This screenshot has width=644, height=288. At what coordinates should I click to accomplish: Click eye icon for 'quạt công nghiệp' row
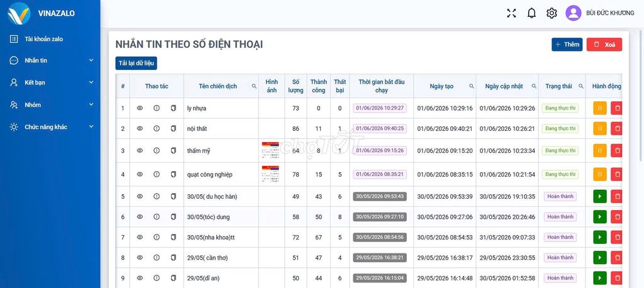140,174
